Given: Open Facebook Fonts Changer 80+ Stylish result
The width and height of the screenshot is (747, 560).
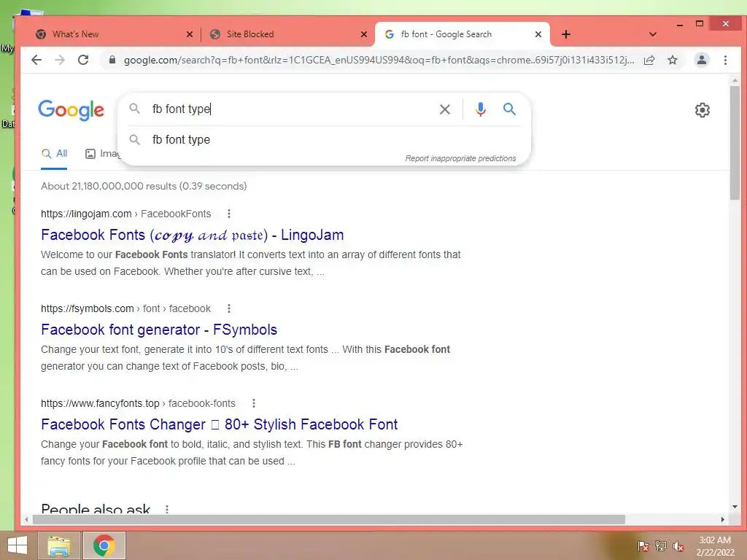Looking at the screenshot, I should (219, 424).
